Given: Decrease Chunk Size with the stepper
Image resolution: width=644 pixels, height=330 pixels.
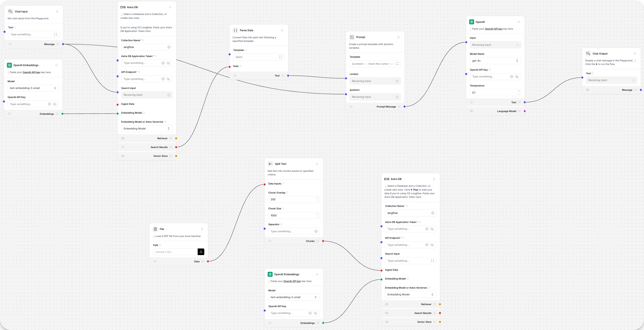Looking at the screenshot, I should (x=317, y=217).
